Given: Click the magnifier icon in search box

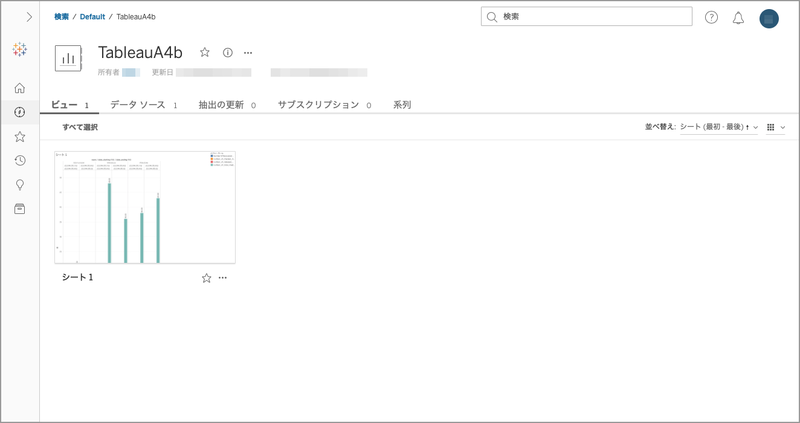Looking at the screenshot, I should pyautogui.click(x=491, y=17).
